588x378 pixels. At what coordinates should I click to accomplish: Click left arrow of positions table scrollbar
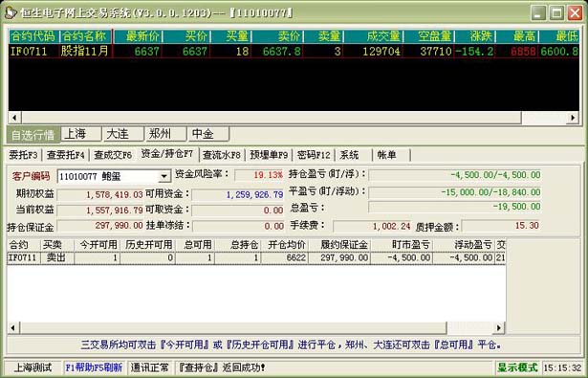(13, 328)
